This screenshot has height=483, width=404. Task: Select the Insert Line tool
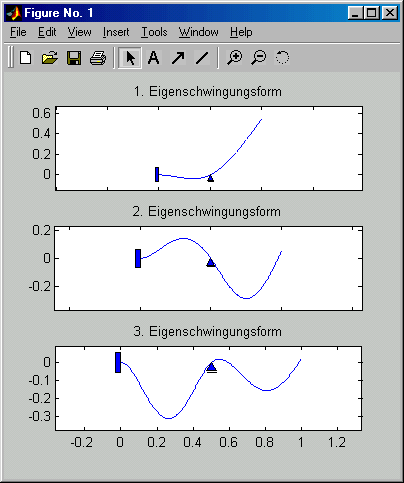pyautogui.click(x=202, y=58)
